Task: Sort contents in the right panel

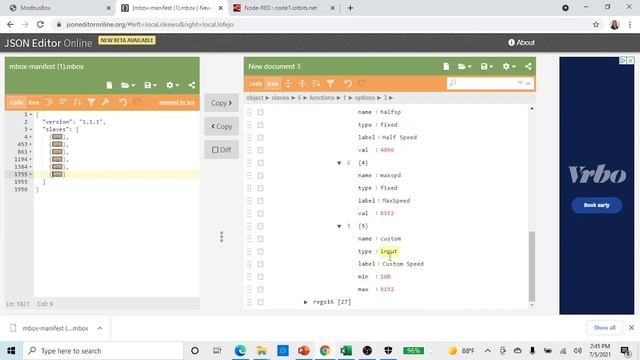Action: point(316,84)
